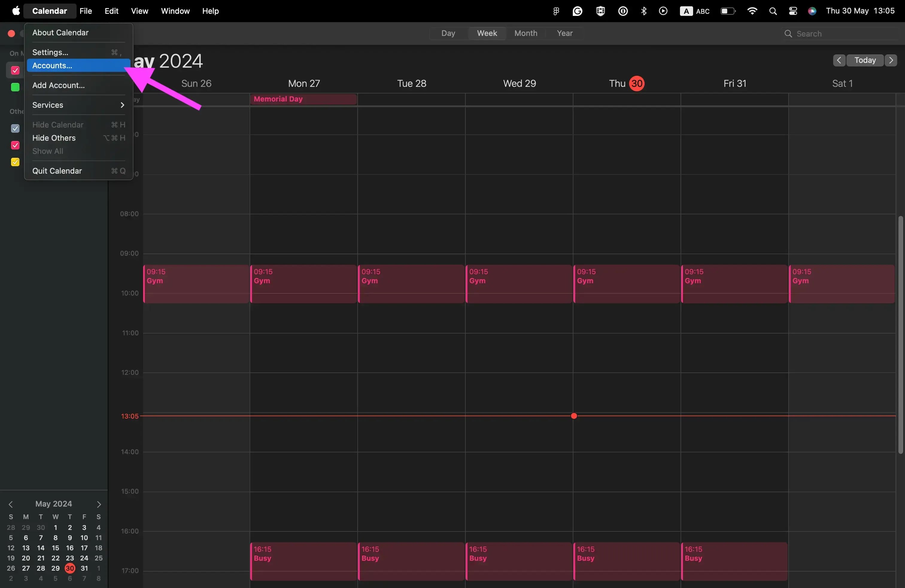
Task: Open the Bluetooth menu bar icon
Action: point(644,11)
